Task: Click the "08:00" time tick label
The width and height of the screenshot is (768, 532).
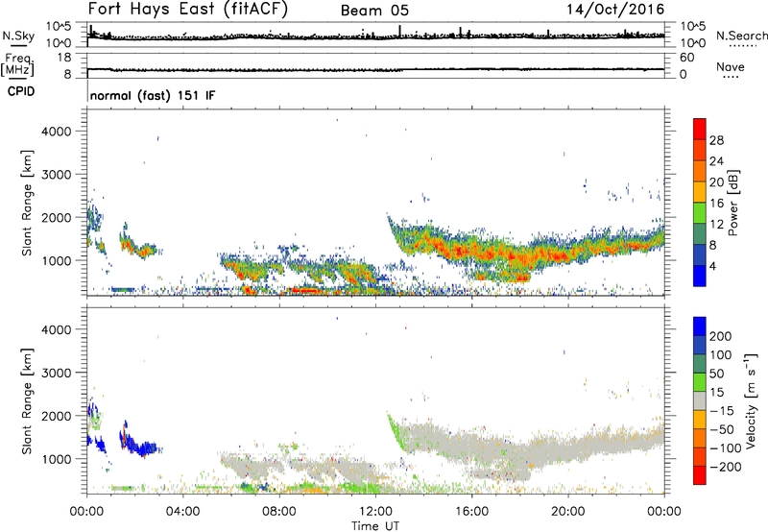Action: [x=279, y=512]
